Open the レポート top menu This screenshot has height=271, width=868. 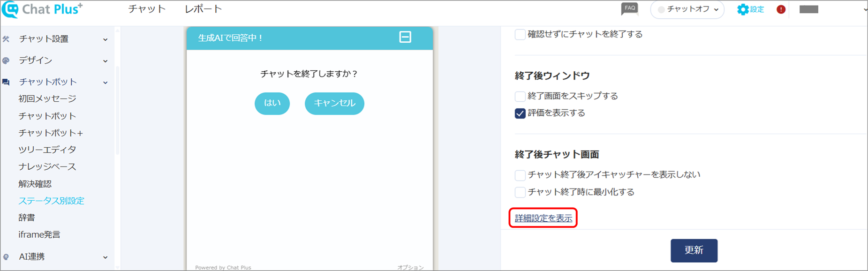(203, 9)
